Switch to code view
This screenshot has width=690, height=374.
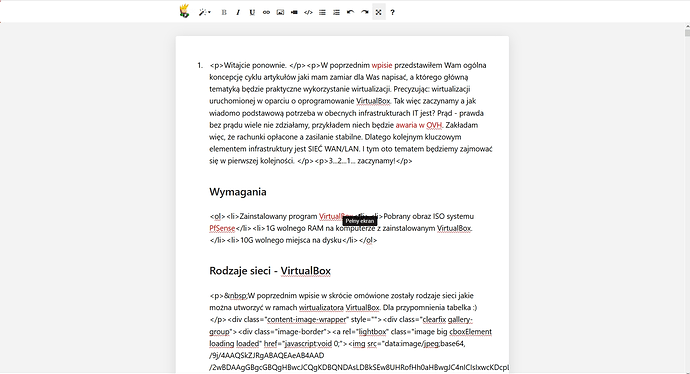point(308,12)
